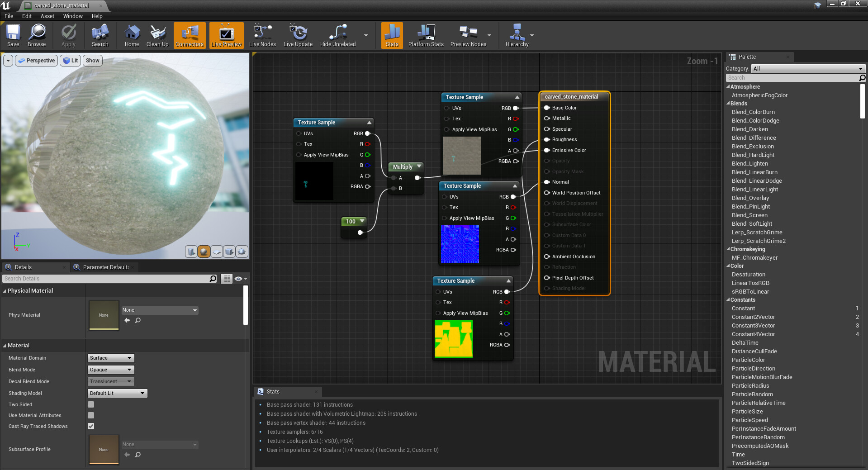Click the Lit view mode button
Viewport: 868px width, 470px height.
[71, 61]
